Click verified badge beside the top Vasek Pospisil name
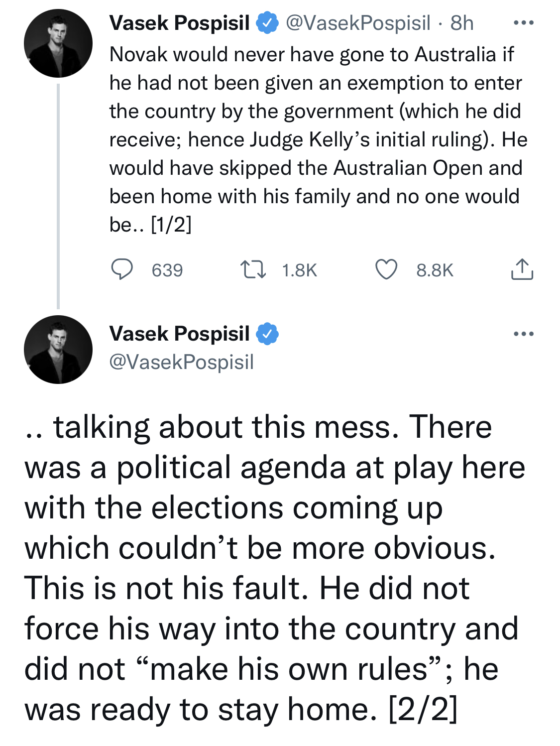 click(267, 23)
